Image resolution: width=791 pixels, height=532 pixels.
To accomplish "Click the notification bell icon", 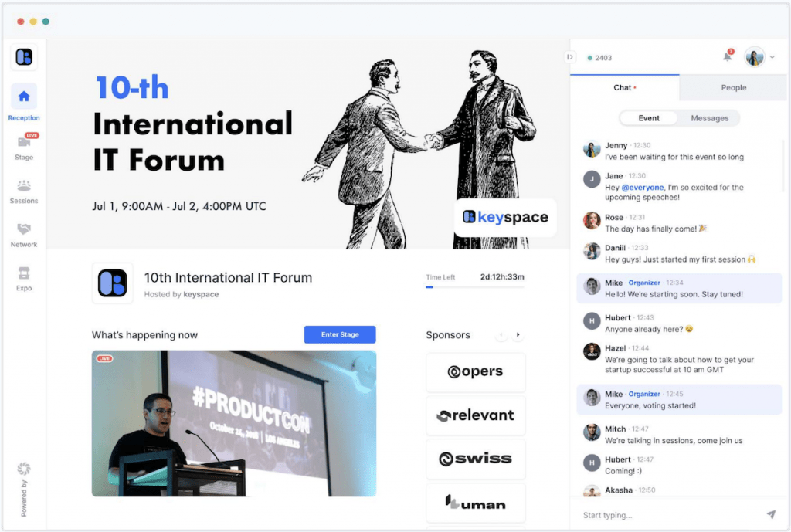I will 727,56.
